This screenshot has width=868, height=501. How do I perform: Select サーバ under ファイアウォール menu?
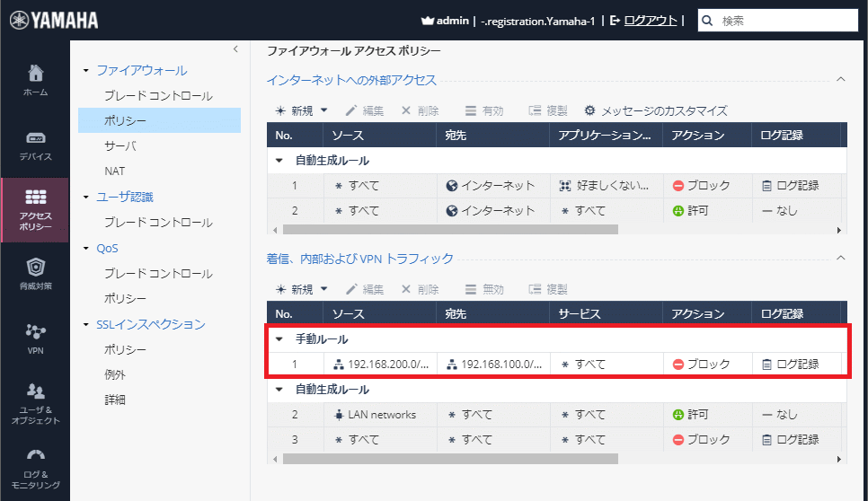(x=120, y=145)
